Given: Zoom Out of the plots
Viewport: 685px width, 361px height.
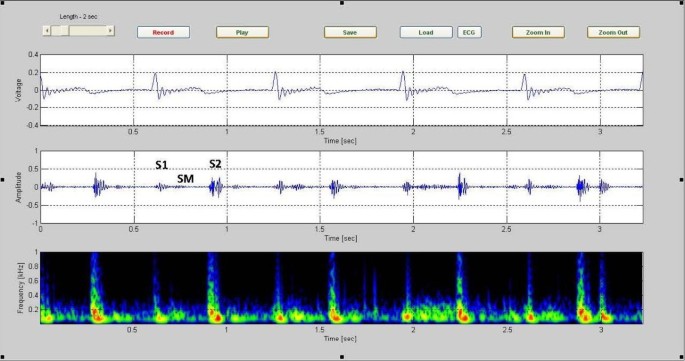Looking at the screenshot, I should (613, 32).
